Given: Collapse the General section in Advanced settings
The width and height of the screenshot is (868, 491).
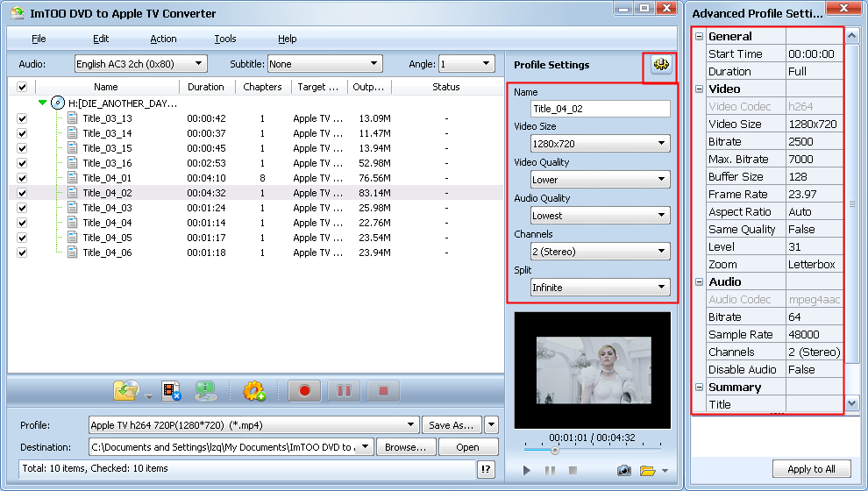Looking at the screenshot, I should click(x=699, y=37).
